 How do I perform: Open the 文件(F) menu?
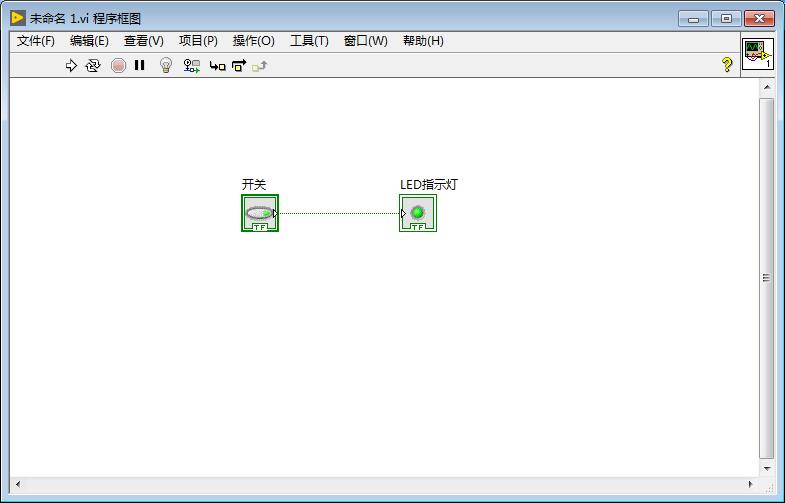pyautogui.click(x=36, y=41)
